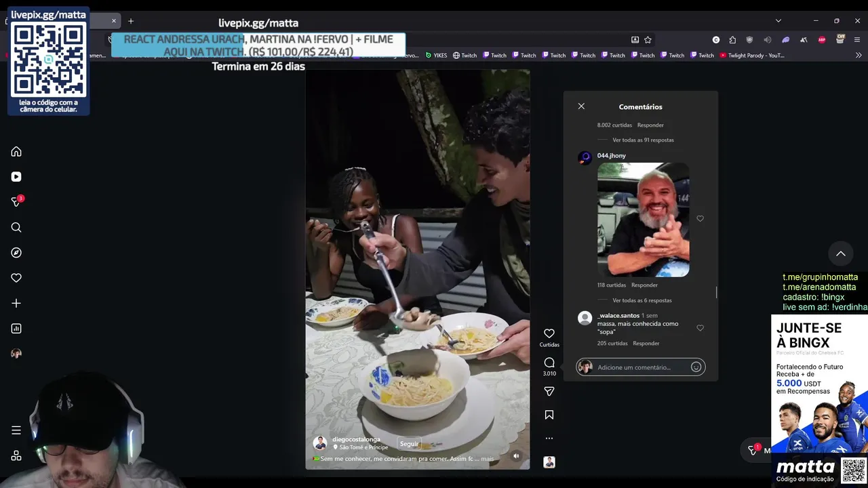Open 044.jhony's profile name

[612, 156]
